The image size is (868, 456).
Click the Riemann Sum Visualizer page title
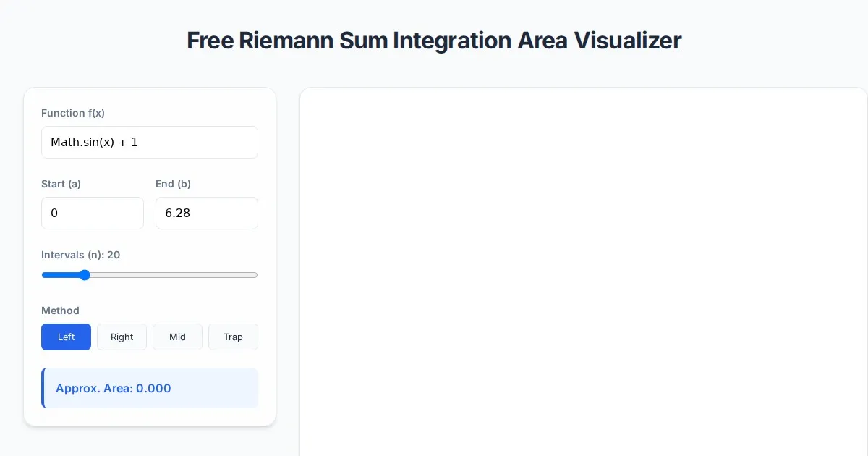434,41
